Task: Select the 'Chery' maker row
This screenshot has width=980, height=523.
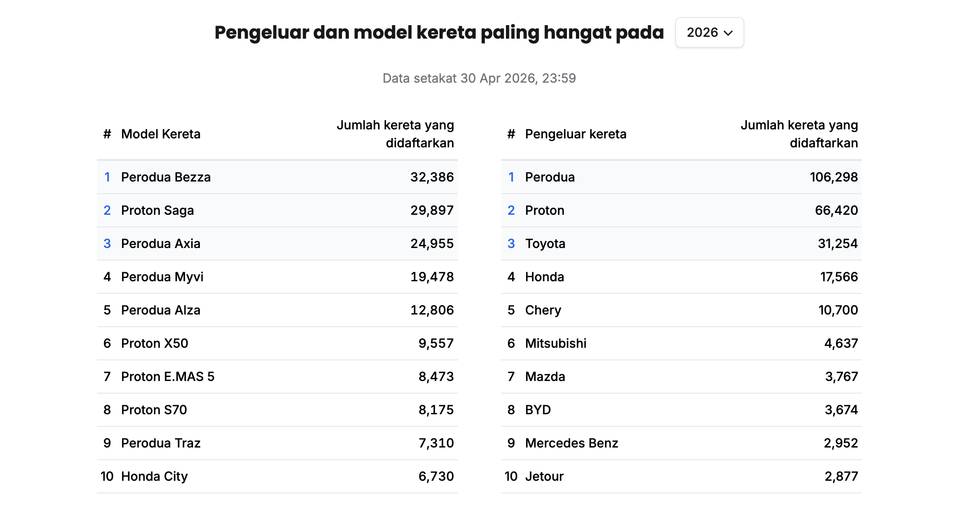Action: tap(681, 310)
